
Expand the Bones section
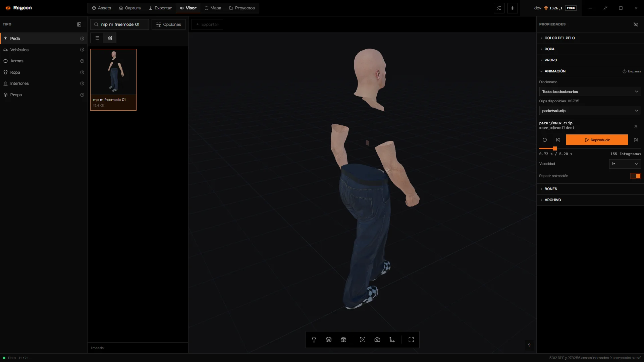pos(590,189)
